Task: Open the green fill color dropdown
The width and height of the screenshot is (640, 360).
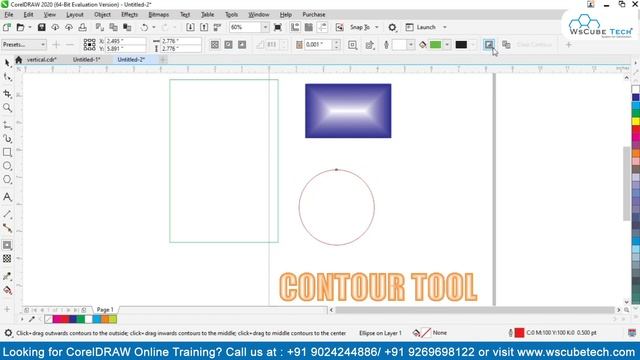Action: pyautogui.click(x=447, y=44)
